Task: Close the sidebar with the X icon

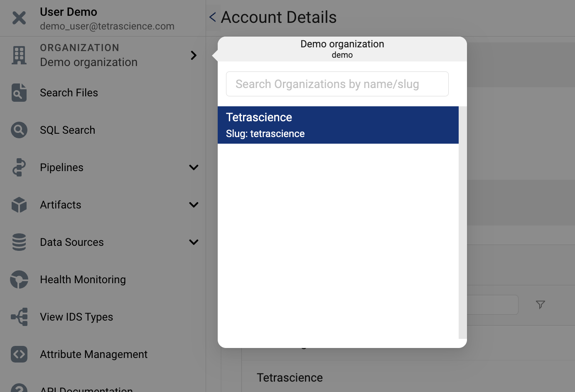Action: [x=19, y=18]
